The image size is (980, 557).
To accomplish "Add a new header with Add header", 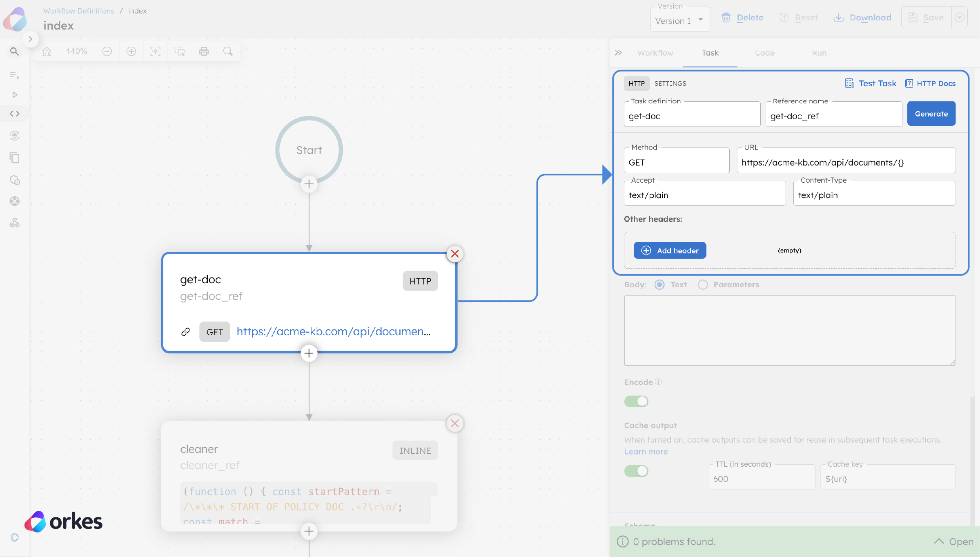I will point(670,250).
